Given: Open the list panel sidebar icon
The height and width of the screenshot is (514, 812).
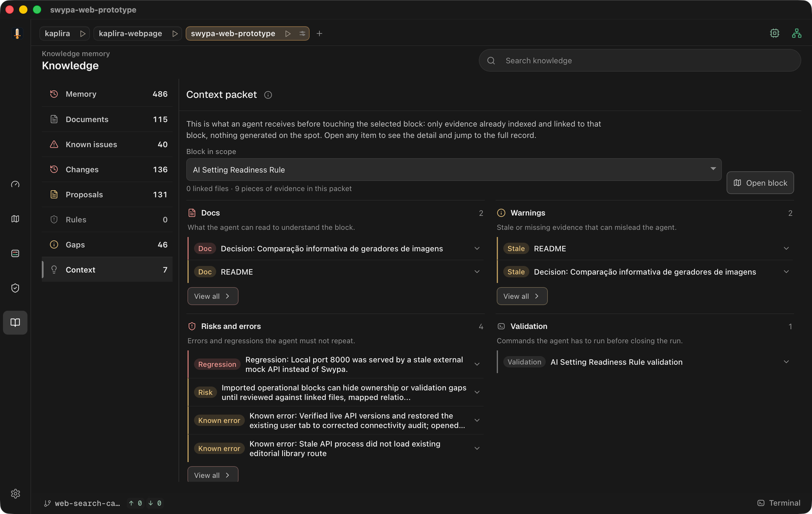Looking at the screenshot, I should 15,253.
